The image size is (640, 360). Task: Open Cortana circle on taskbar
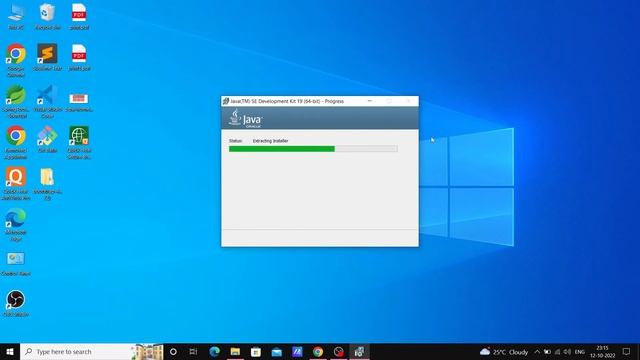click(173, 351)
